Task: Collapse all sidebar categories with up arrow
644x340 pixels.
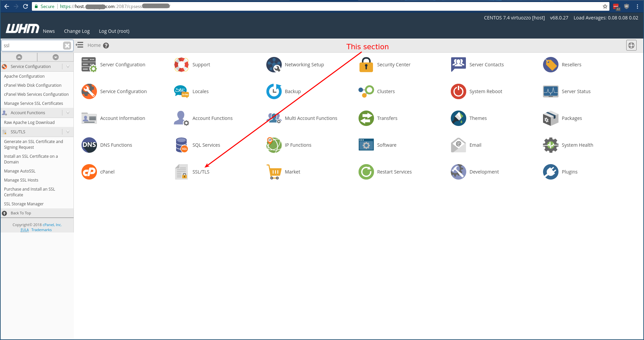Action: click(x=19, y=57)
